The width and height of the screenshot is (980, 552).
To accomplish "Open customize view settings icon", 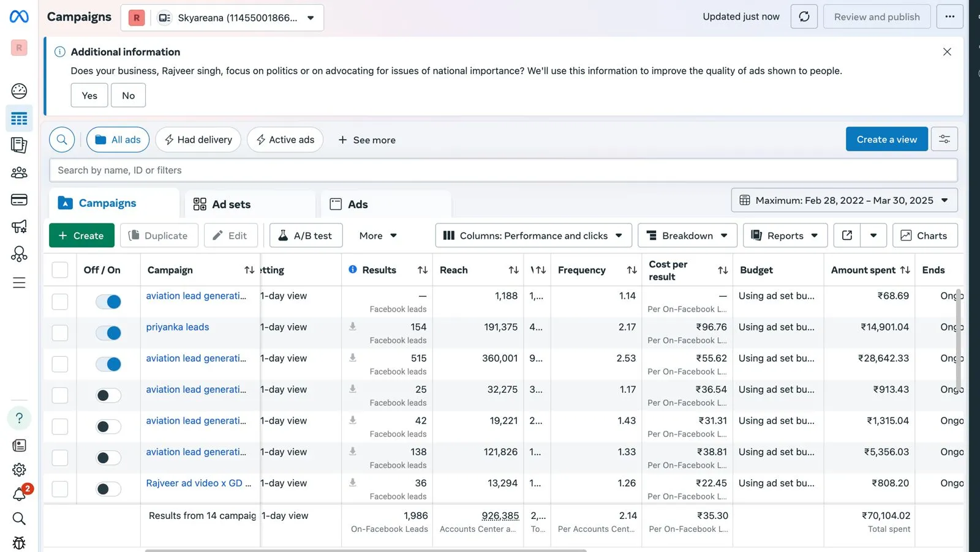I will (944, 140).
